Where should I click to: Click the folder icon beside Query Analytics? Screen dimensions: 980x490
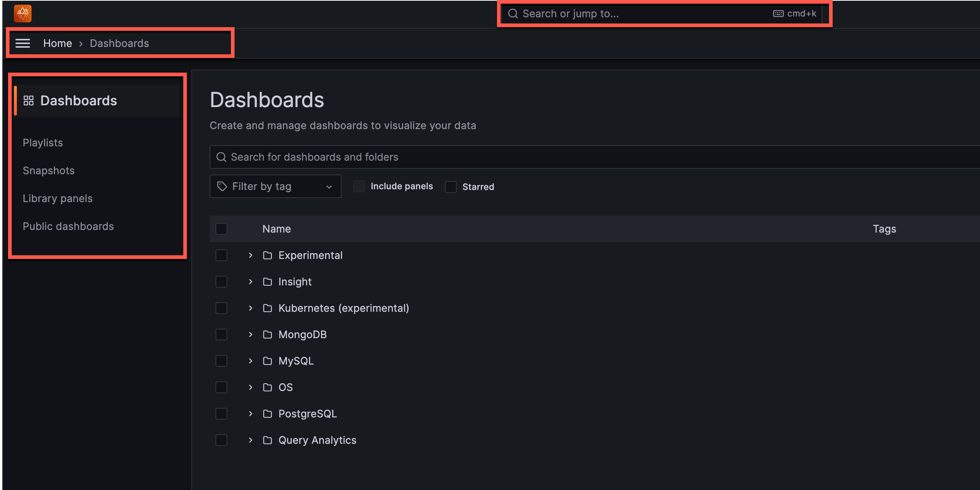coord(268,440)
